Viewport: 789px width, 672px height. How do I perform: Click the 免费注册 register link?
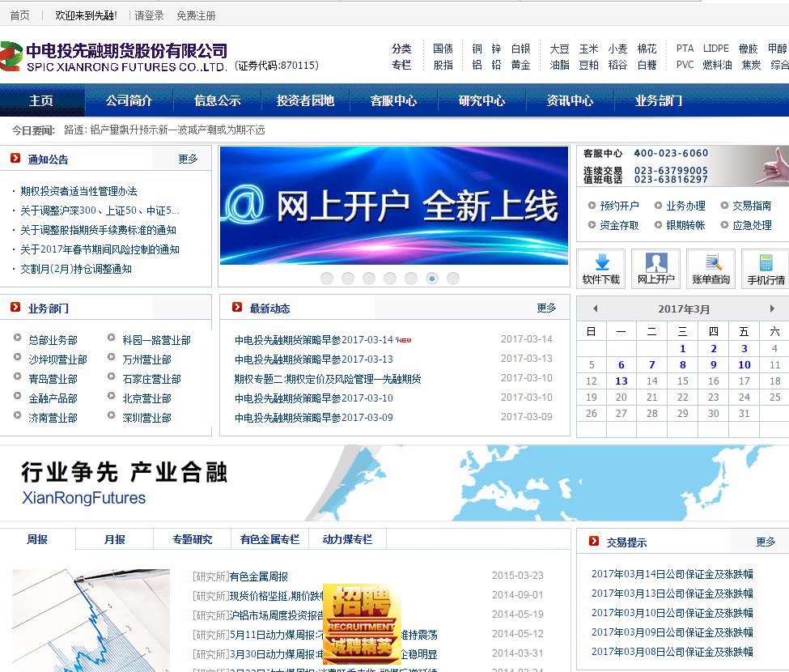(x=196, y=15)
